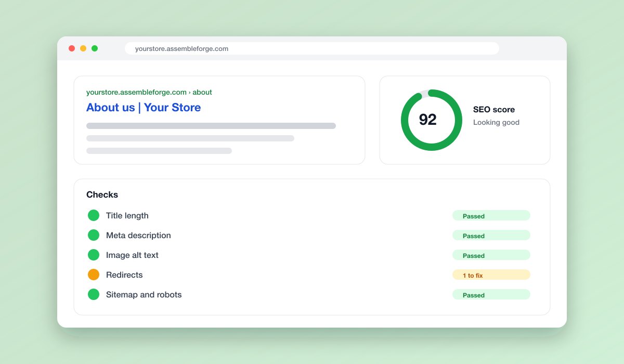Click the address bar showing yourstore.assembleforge.com
The height and width of the screenshot is (364, 624).
[312, 48]
